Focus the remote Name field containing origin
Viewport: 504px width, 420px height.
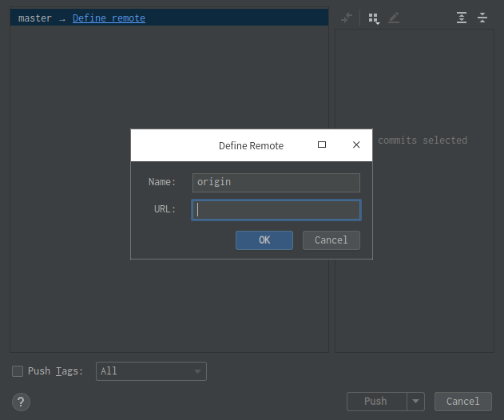pyautogui.click(x=276, y=183)
